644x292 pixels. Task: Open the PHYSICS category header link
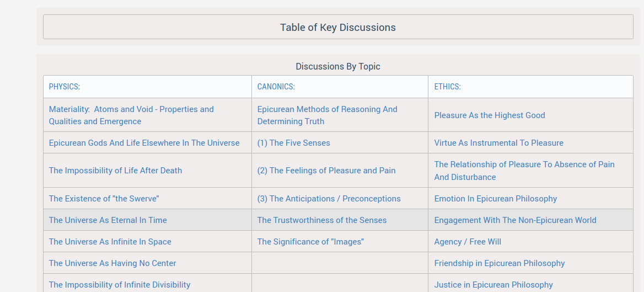point(65,87)
